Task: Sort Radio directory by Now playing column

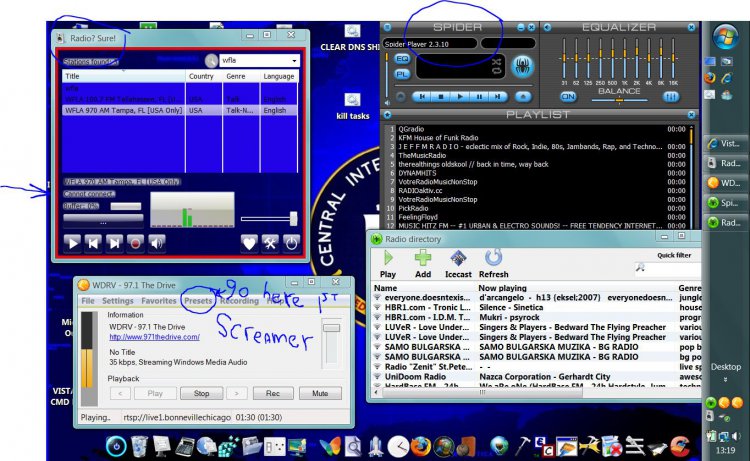Action: click(x=576, y=288)
